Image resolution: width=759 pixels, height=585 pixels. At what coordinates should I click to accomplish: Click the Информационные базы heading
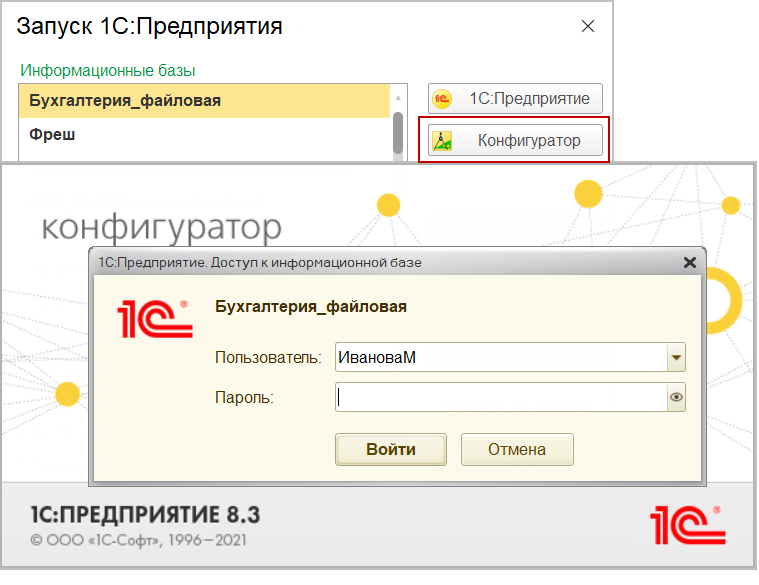pos(107,71)
